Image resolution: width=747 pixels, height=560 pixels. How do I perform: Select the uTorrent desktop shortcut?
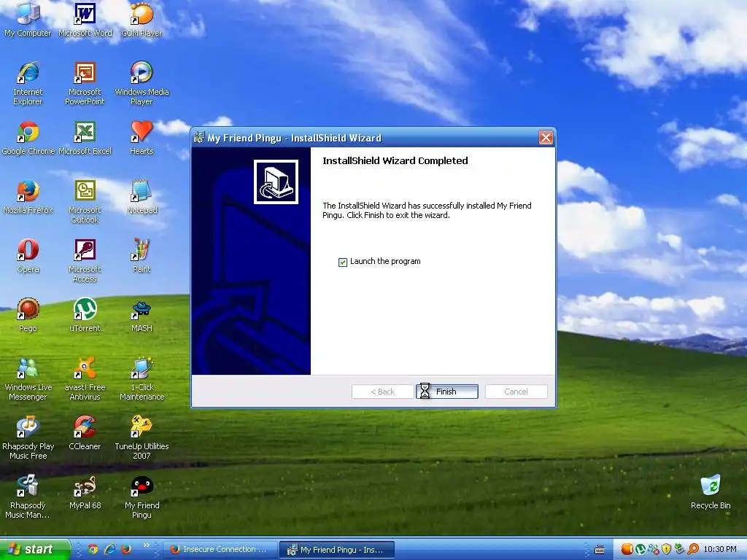coord(85,315)
